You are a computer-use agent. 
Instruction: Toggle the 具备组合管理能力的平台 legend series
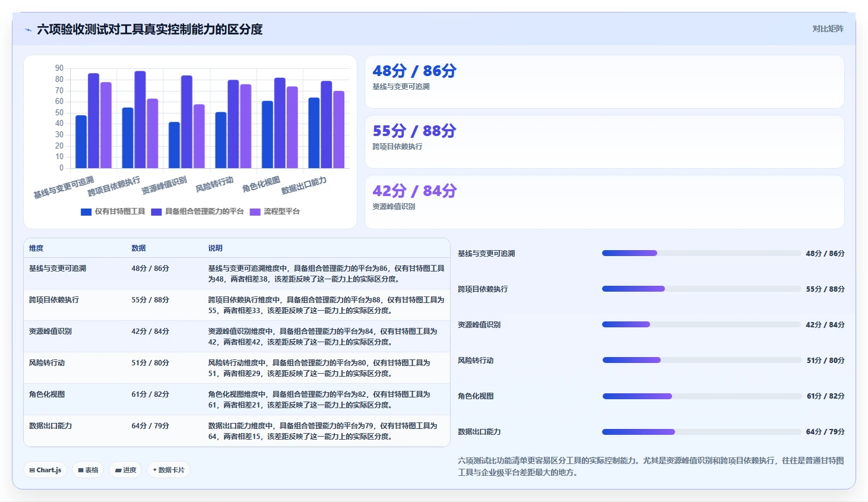pos(198,211)
